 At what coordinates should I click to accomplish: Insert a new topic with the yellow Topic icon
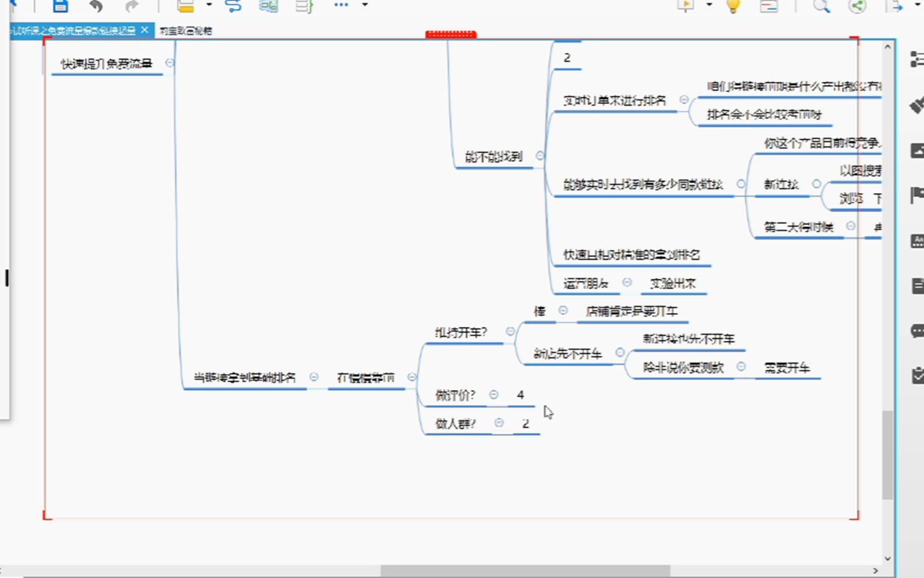[x=186, y=5]
